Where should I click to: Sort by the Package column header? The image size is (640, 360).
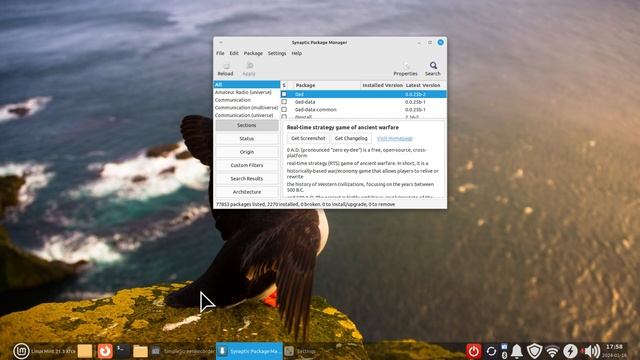[327, 85]
